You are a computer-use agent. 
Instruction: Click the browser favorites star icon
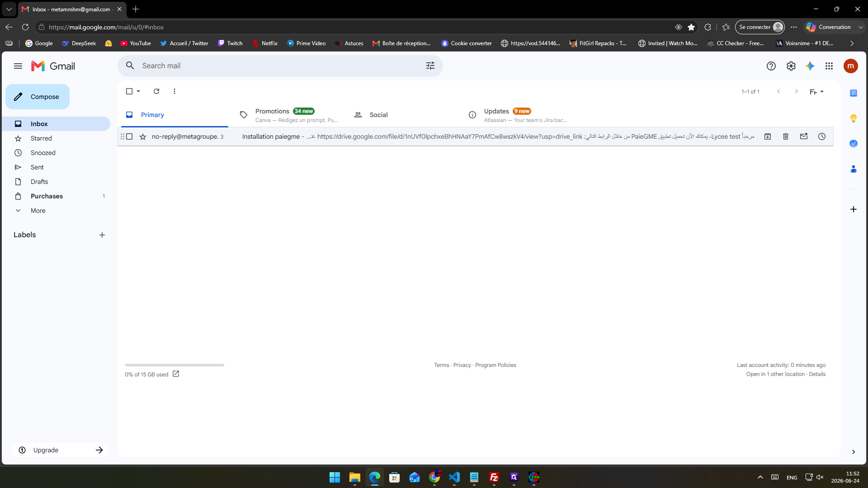coord(691,27)
